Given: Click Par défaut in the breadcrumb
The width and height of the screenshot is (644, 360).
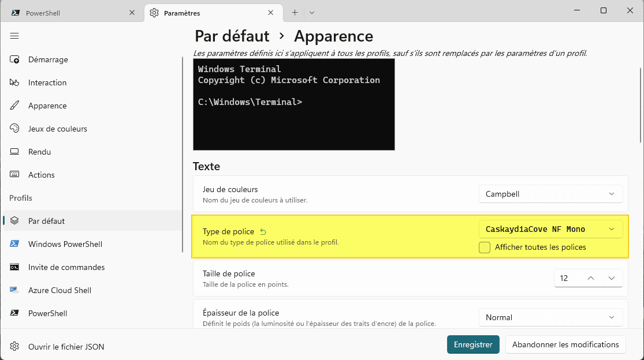Looking at the screenshot, I should click(x=232, y=36).
